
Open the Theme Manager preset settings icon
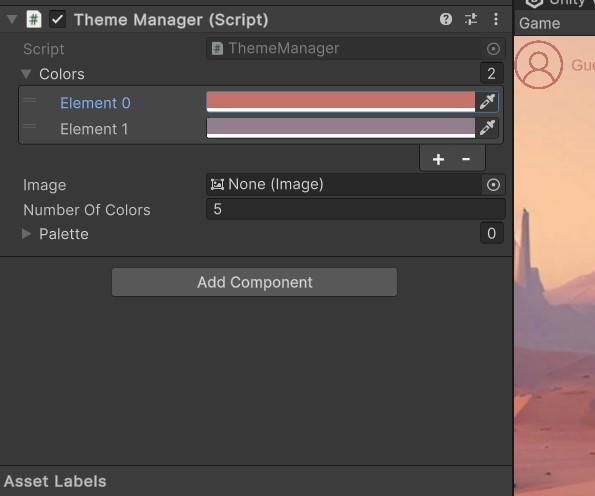pyautogui.click(x=471, y=19)
